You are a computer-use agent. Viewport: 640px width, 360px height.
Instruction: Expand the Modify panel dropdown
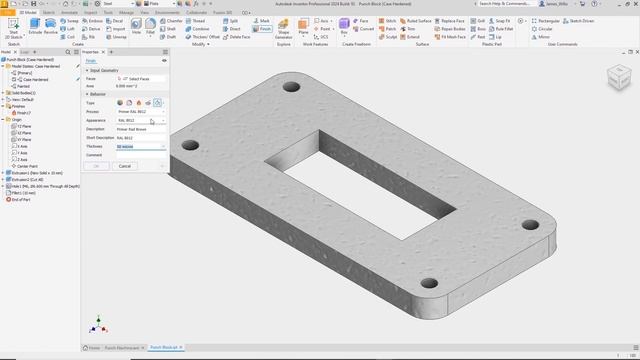(200, 44)
